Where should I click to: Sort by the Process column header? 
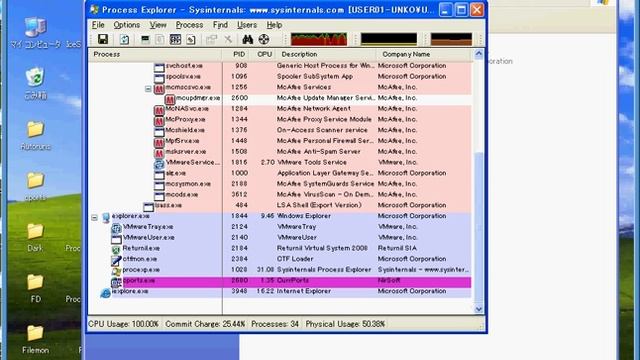point(155,54)
